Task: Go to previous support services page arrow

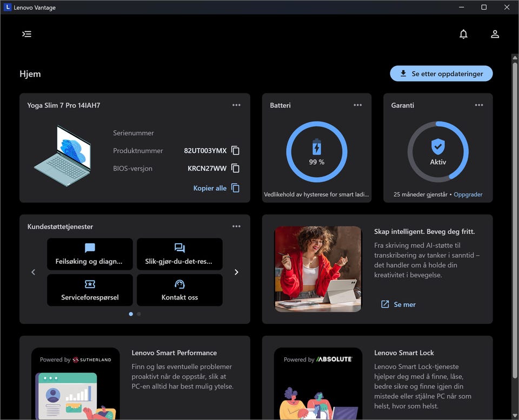Action: click(33, 272)
